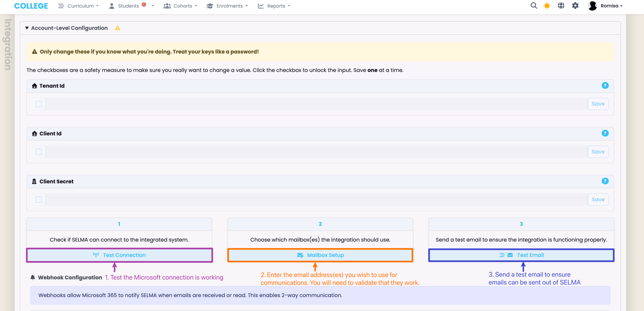
Task: Open the globe language icon
Action: coord(561,6)
